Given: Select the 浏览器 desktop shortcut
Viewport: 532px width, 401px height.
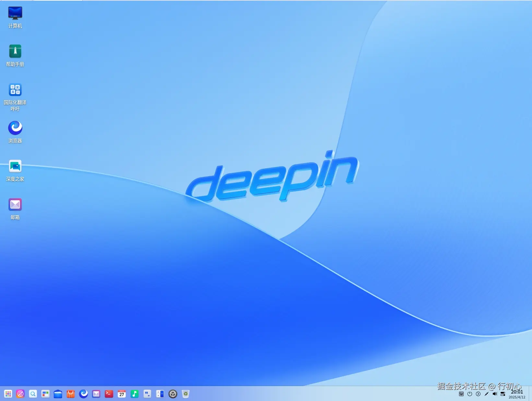Looking at the screenshot, I should [x=15, y=132].
